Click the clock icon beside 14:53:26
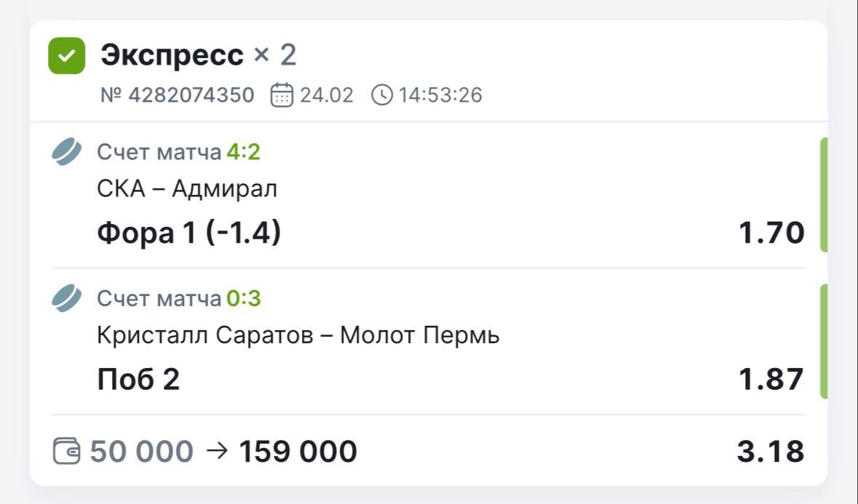The height and width of the screenshot is (504, 858). [x=382, y=95]
